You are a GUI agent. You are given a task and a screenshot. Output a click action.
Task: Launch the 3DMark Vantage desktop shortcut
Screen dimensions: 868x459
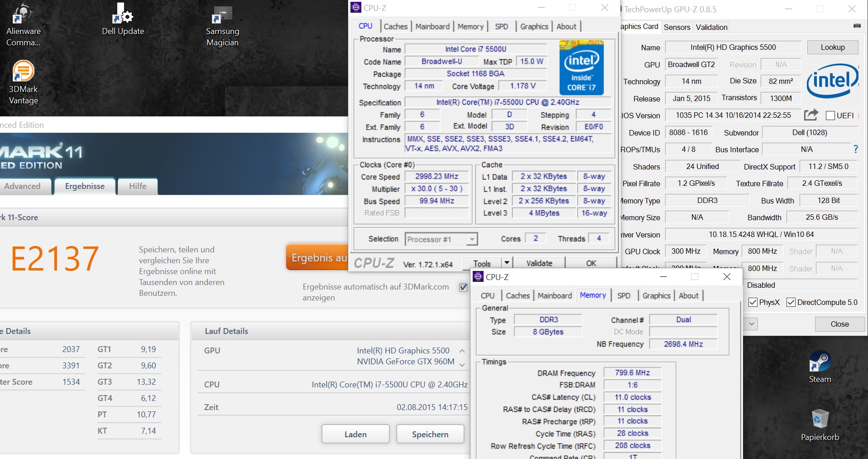[x=23, y=82]
